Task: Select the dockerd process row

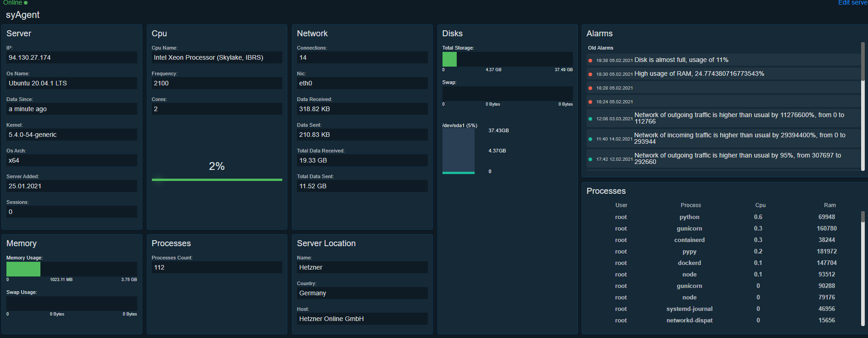Action: [x=723, y=263]
